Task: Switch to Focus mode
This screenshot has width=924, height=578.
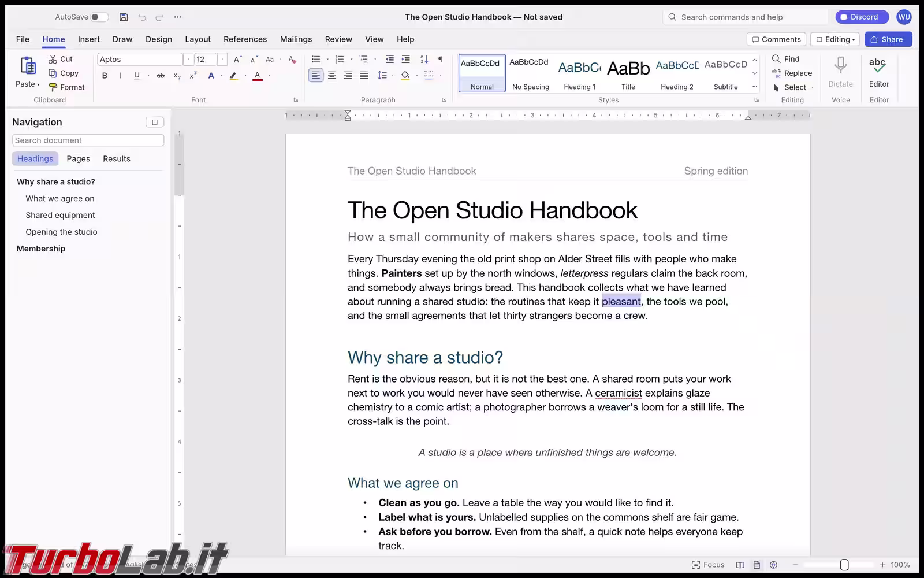Action: point(708,565)
